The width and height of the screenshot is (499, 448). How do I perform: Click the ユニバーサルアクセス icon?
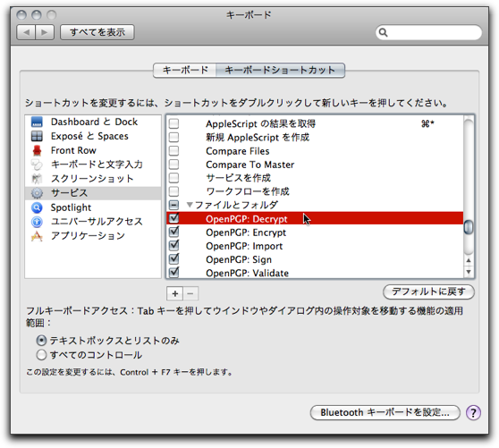click(x=37, y=222)
